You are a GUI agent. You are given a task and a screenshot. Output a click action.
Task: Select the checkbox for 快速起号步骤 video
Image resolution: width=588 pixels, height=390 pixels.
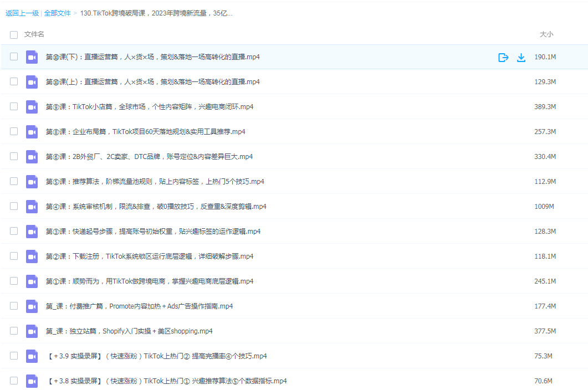coord(14,232)
